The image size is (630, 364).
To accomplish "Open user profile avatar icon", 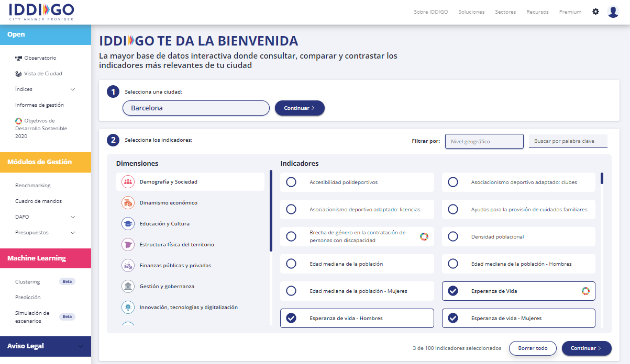I will [x=613, y=12].
